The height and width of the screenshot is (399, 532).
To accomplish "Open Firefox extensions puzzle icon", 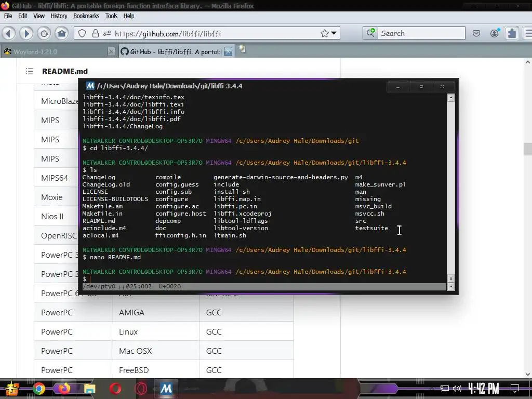I will [x=512, y=33].
